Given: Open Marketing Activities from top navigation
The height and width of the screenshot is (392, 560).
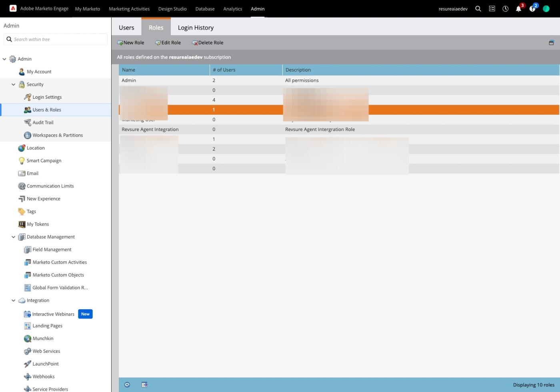Looking at the screenshot, I should (129, 9).
